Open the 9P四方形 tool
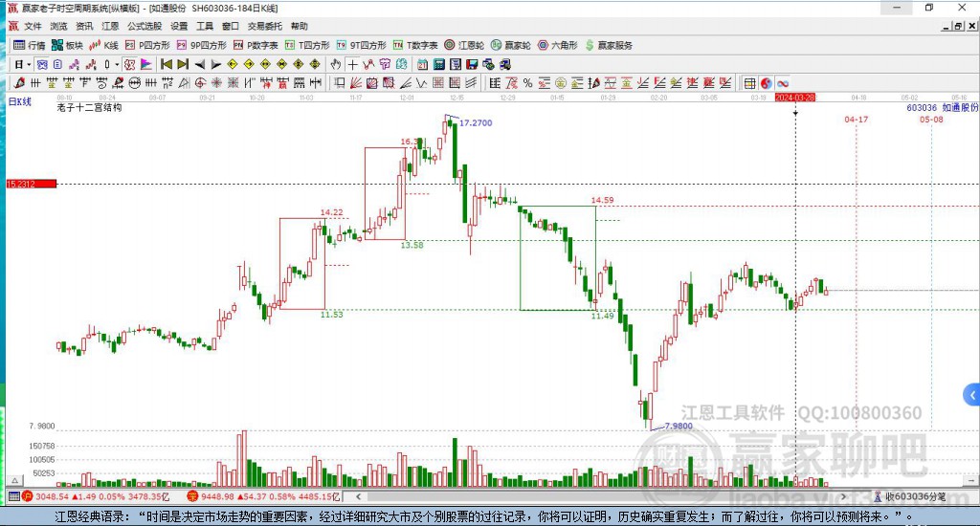This screenshot has width=980, height=526. pyautogui.click(x=201, y=45)
